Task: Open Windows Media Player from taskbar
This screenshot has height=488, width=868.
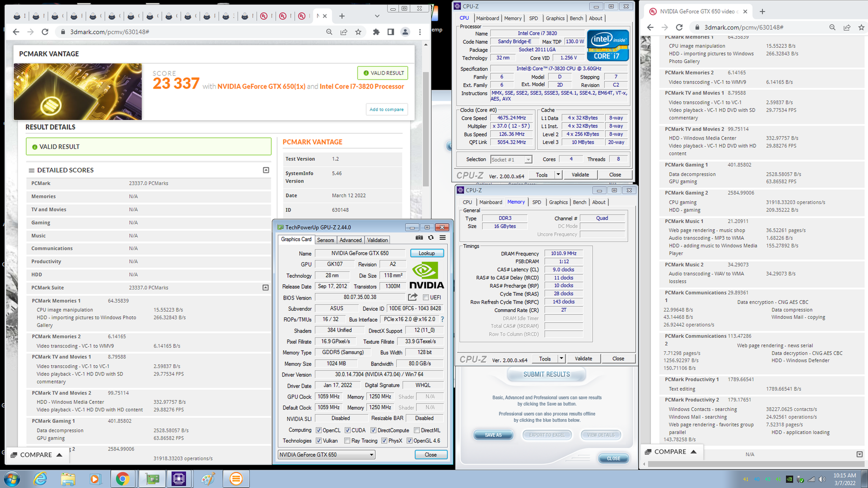Action: point(95,479)
